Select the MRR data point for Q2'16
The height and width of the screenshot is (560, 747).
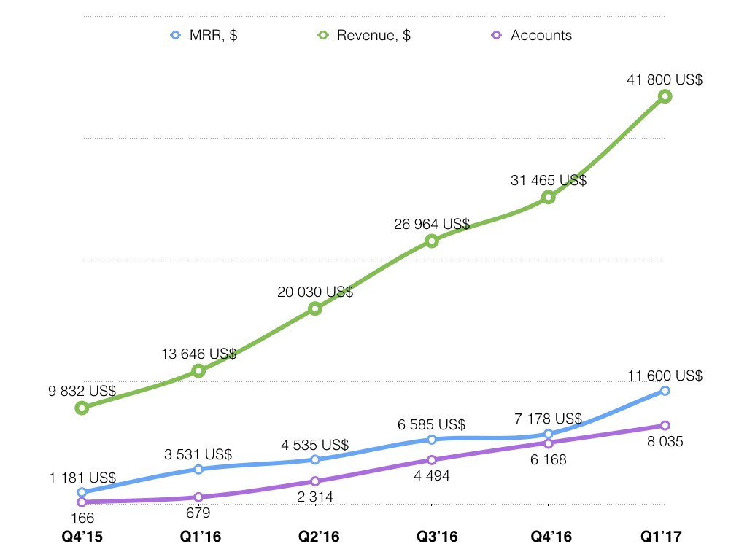pyautogui.click(x=315, y=459)
